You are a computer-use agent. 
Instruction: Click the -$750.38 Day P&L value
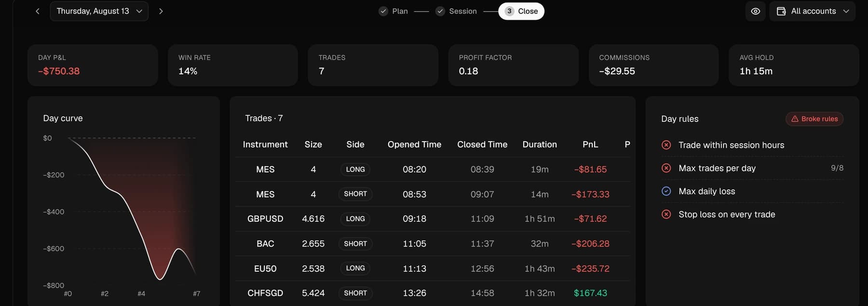[x=59, y=71]
